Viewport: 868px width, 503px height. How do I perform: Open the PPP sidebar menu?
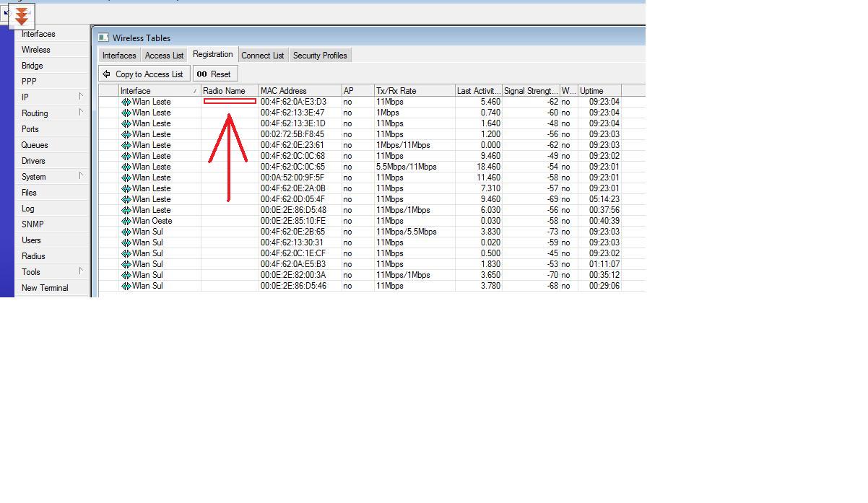point(29,82)
